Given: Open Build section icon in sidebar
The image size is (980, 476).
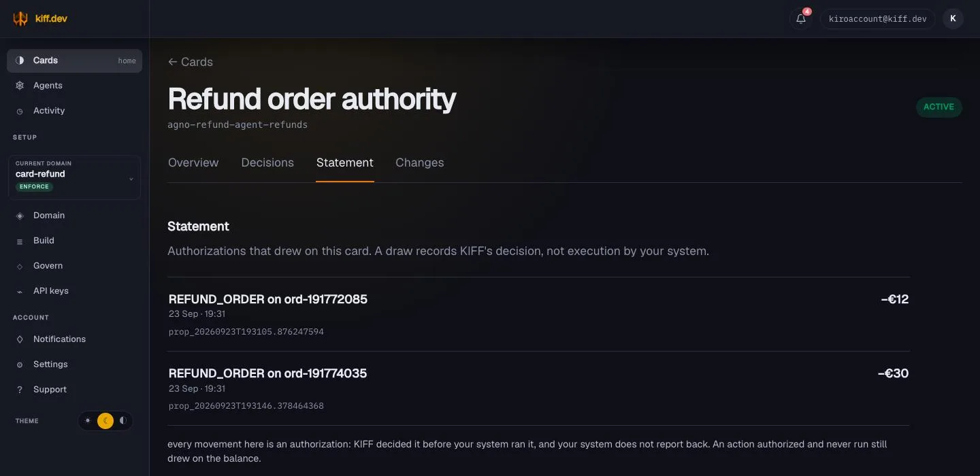Looking at the screenshot, I should (x=20, y=241).
